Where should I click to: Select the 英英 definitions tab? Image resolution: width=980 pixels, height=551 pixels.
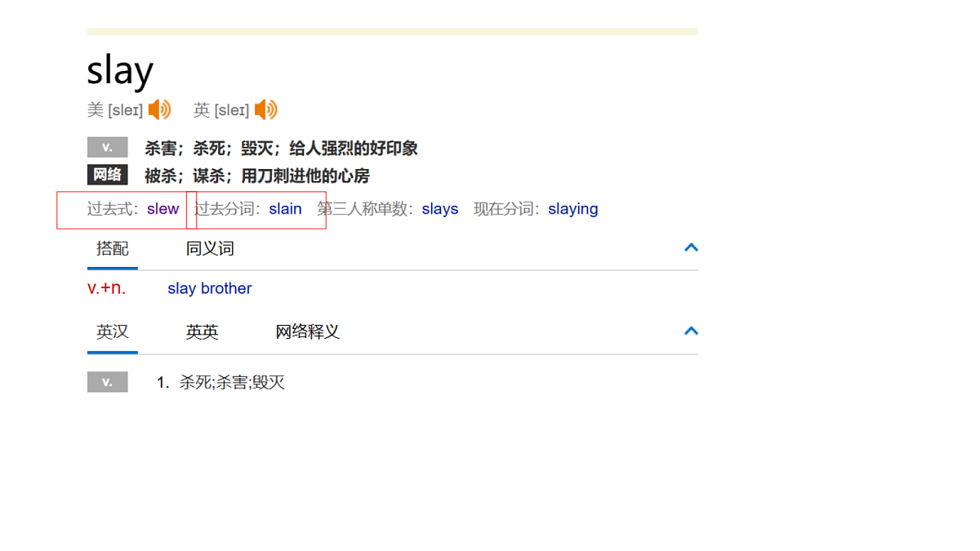click(x=202, y=331)
